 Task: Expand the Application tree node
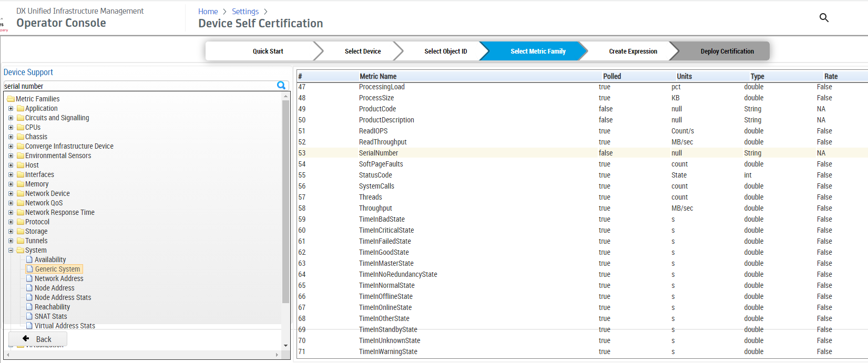11,108
